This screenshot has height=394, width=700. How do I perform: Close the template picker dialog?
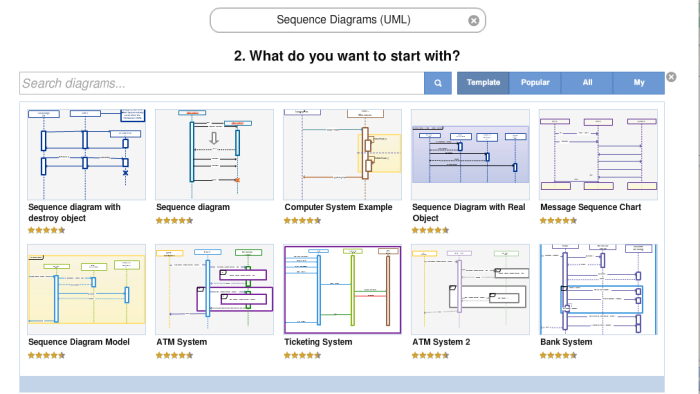coord(671,77)
